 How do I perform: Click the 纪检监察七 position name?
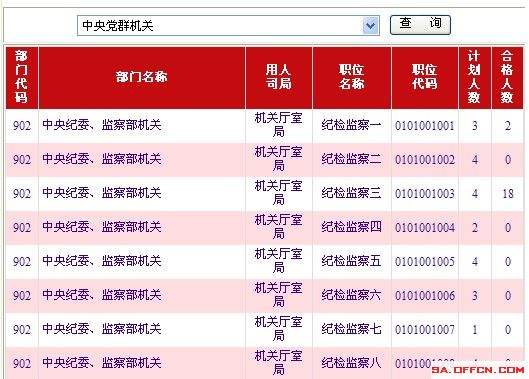352,329
